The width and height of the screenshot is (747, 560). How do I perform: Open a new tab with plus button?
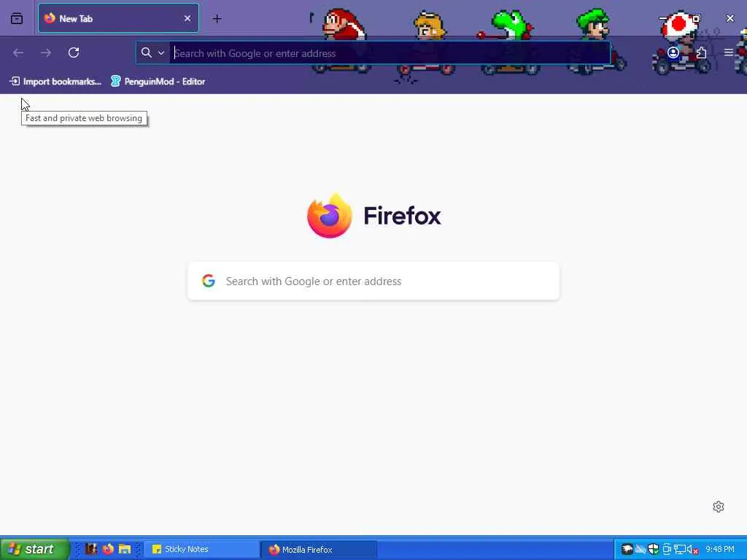point(217,18)
